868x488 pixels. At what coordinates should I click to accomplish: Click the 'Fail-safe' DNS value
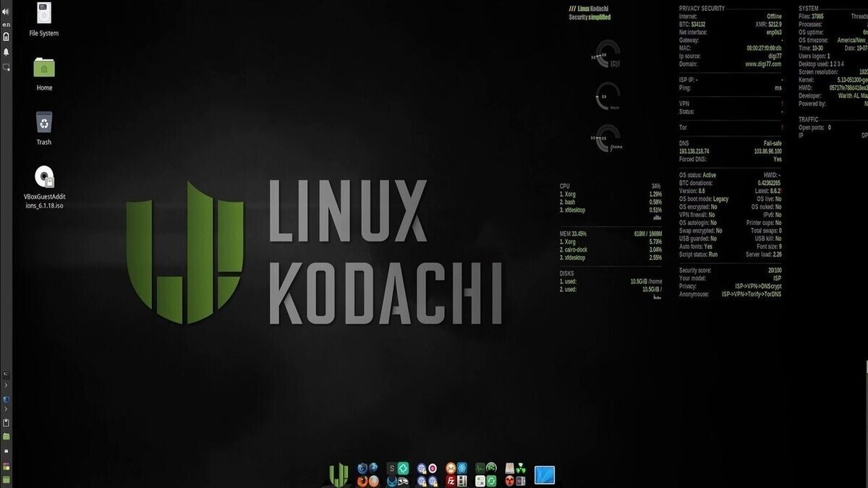coord(772,143)
